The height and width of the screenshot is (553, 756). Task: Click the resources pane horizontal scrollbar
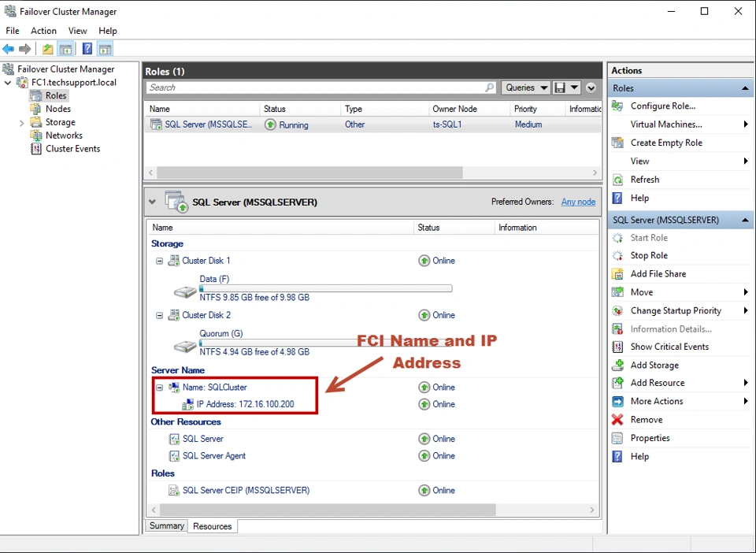tap(328, 510)
